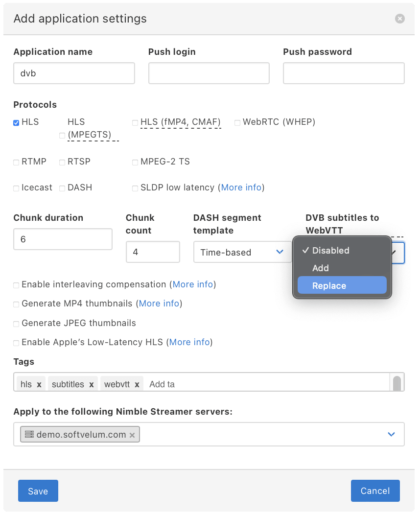The height and width of the screenshot is (515, 420).
Task: Enable Generate JPEG thumbnails
Action: point(15,323)
